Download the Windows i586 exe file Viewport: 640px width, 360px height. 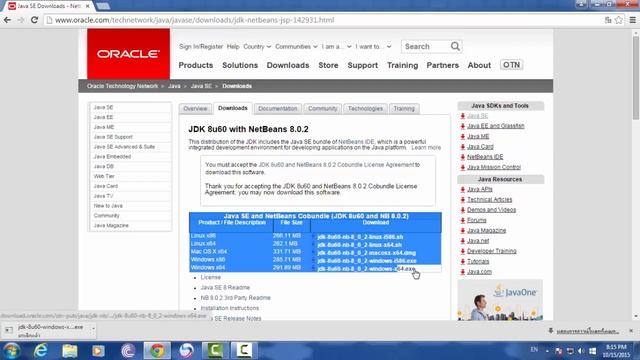(x=367, y=261)
